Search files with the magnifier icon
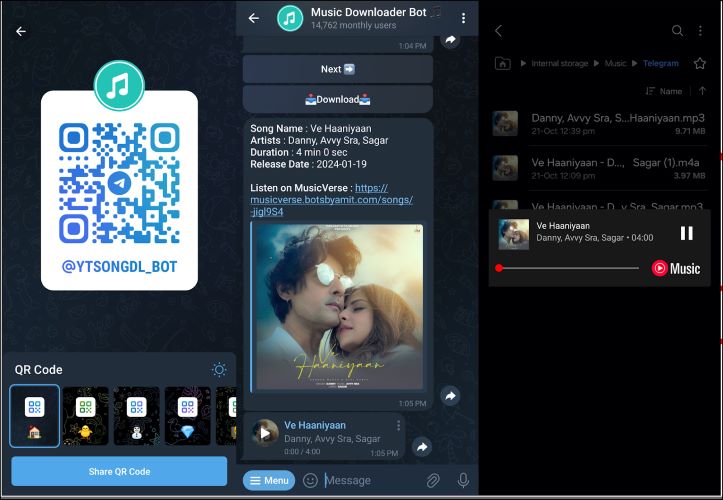This screenshot has height=500, width=723. 677,31
